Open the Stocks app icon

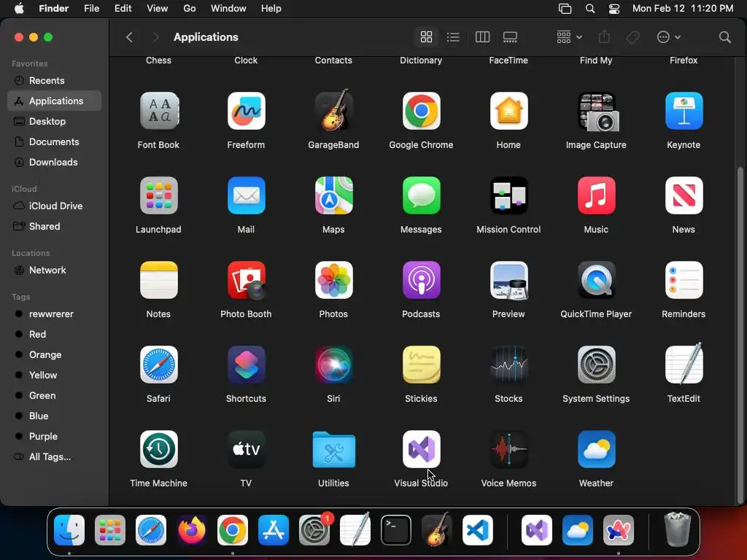point(508,365)
